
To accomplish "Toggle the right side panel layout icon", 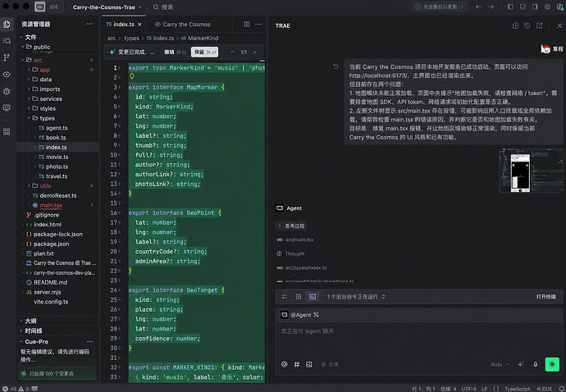I will 535,7.
